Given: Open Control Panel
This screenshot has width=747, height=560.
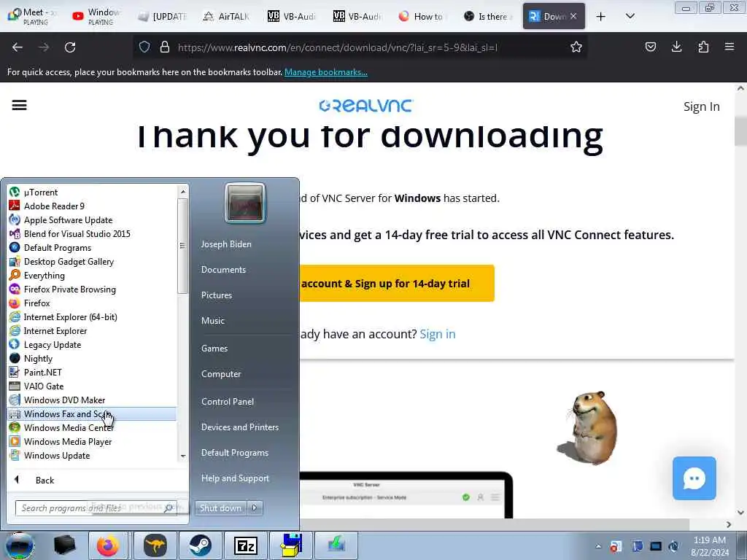Looking at the screenshot, I should coord(228,402).
